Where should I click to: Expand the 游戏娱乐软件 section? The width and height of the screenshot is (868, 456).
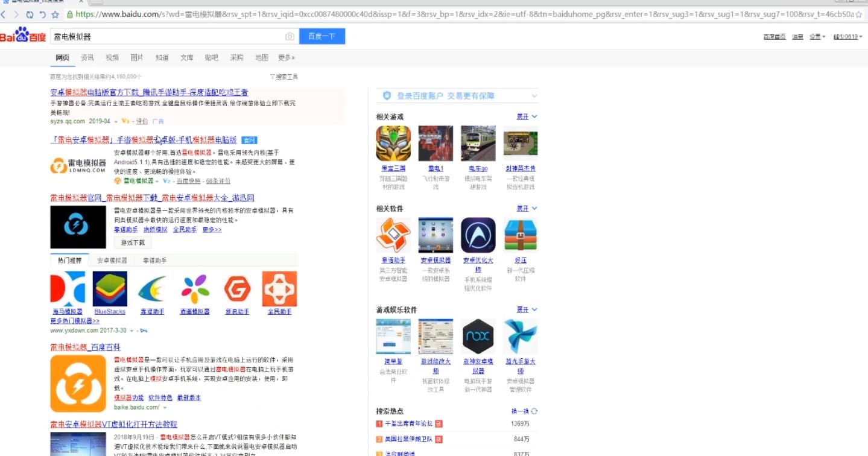[x=527, y=309]
